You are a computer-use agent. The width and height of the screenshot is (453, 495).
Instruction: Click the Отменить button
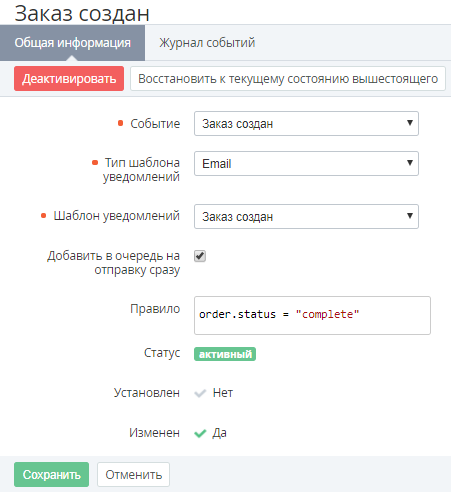pyautogui.click(x=133, y=474)
